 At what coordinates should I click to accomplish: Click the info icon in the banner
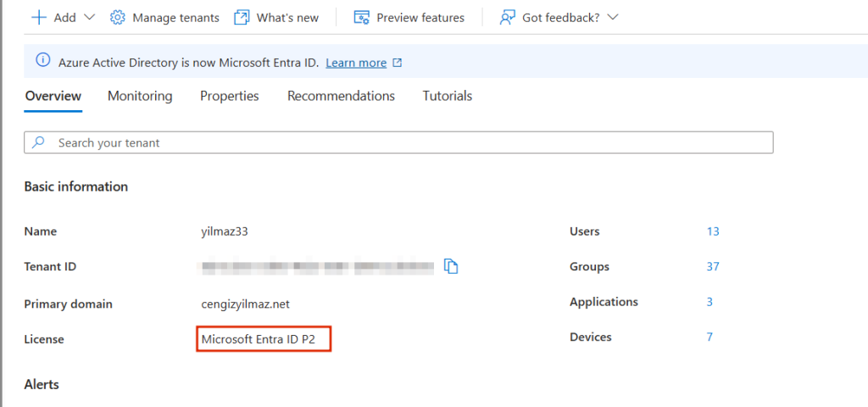click(42, 61)
